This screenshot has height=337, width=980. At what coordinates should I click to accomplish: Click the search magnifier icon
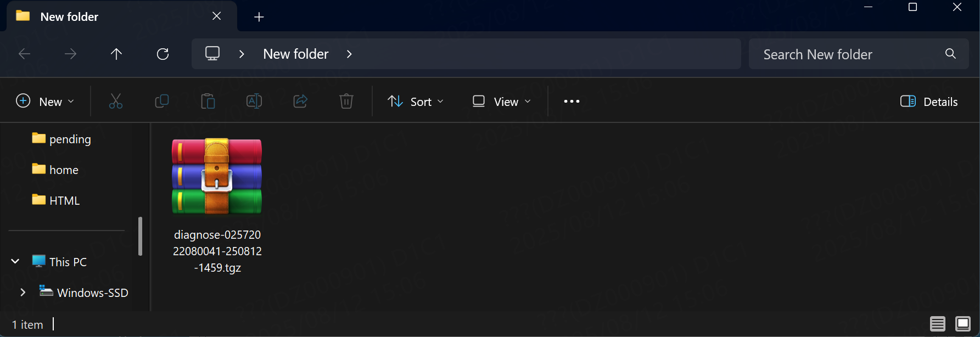click(x=950, y=54)
